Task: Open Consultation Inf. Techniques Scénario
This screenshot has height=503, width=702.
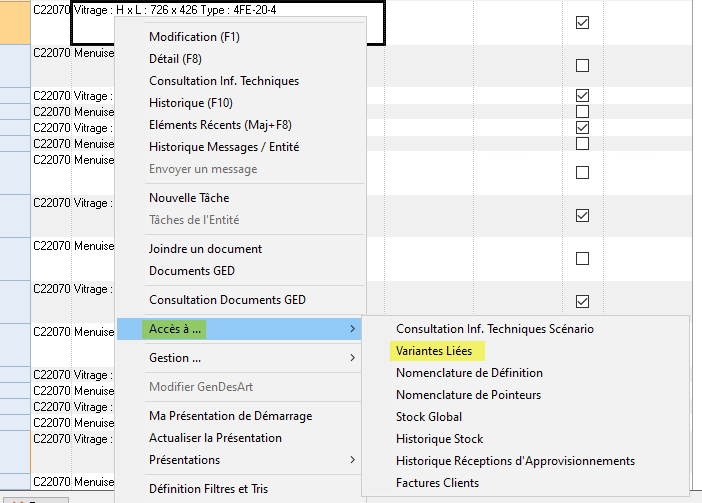Action: [494, 329]
